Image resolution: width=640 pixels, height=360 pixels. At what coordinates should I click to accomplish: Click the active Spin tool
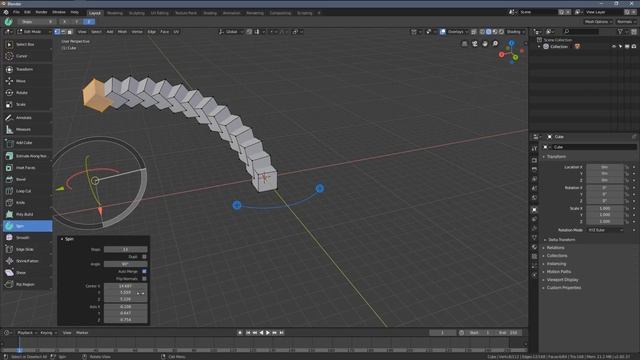[x=27, y=226]
